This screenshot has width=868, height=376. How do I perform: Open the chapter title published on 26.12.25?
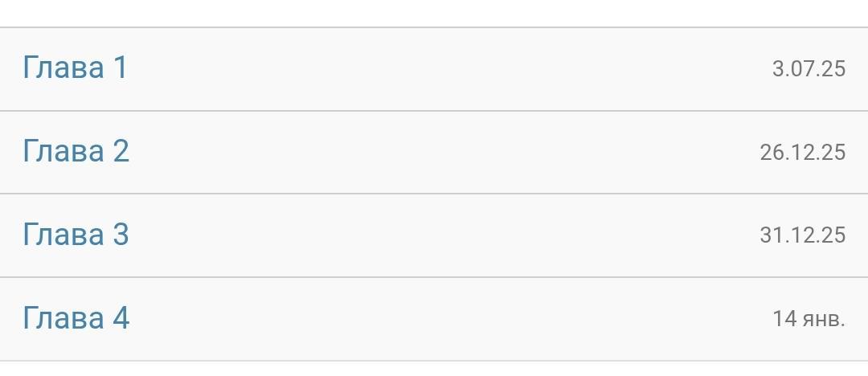(76, 151)
